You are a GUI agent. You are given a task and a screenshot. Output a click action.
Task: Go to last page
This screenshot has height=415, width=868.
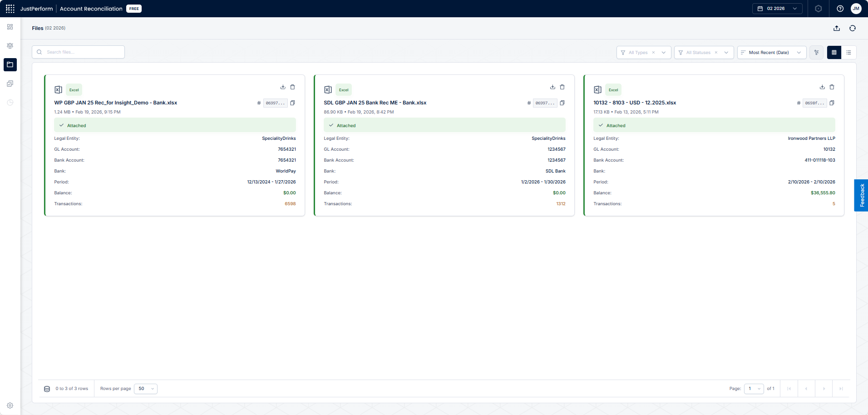pyautogui.click(x=841, y=389)
